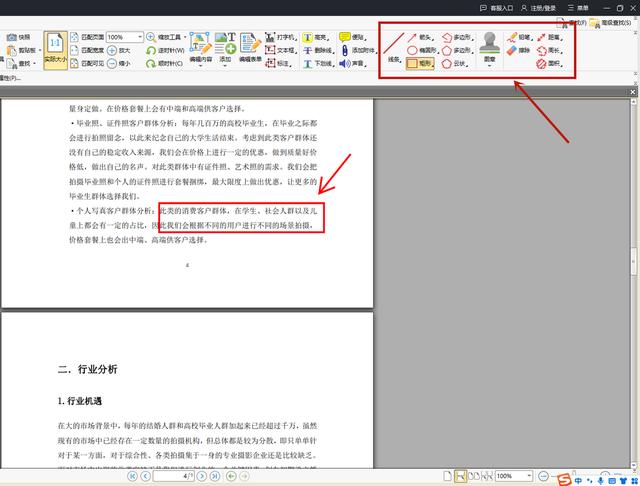Click the Add attachment (添加附件) paperclip

(358, 50)
